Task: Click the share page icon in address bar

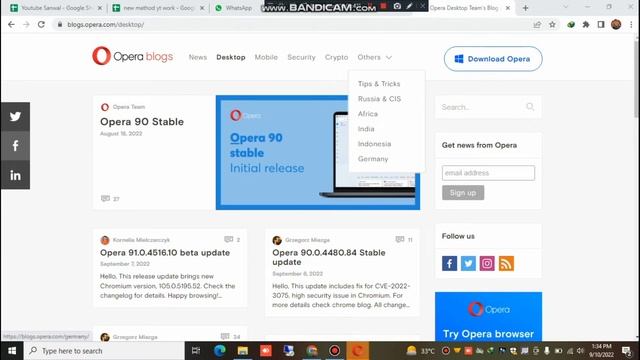Action: click(537, 24)
